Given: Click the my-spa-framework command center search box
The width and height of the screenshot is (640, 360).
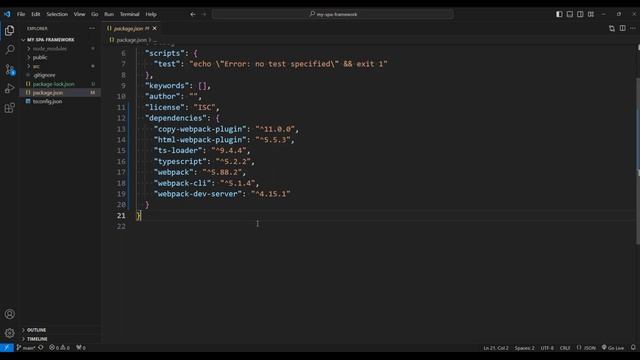Looking at the screenshot, I should [333, 14].
